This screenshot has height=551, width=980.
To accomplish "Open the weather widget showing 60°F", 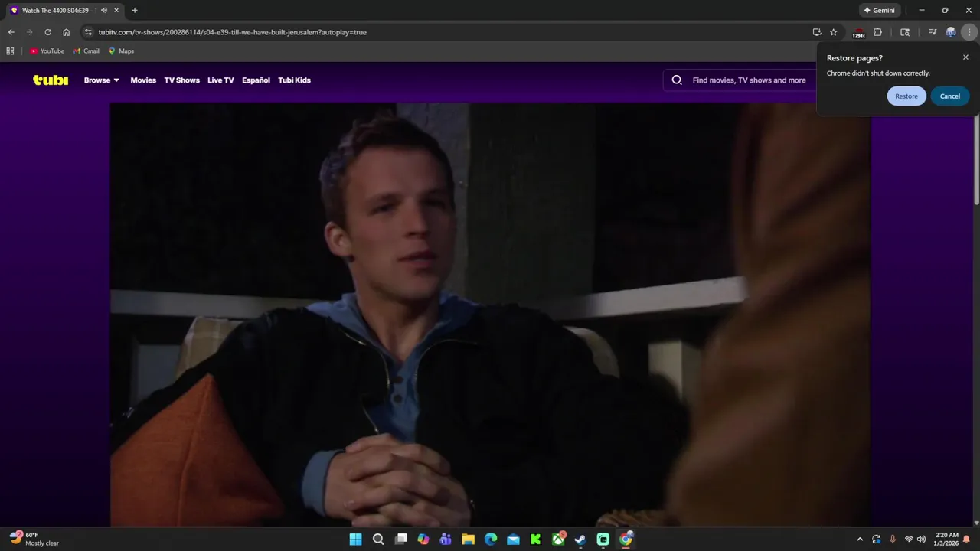I will [34, 539].
